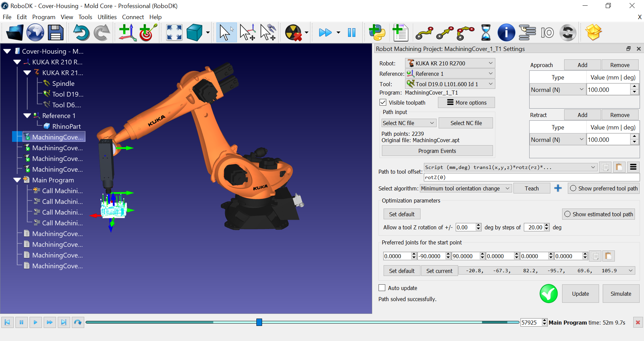Add a new reference frame
The width and height of the screenshot is (644, 341).
pyautogui.click(x=127, y=32)
